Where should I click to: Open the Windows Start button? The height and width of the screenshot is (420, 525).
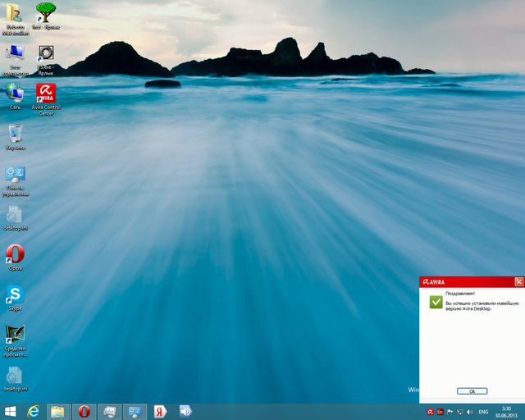(x=11, y=412)
